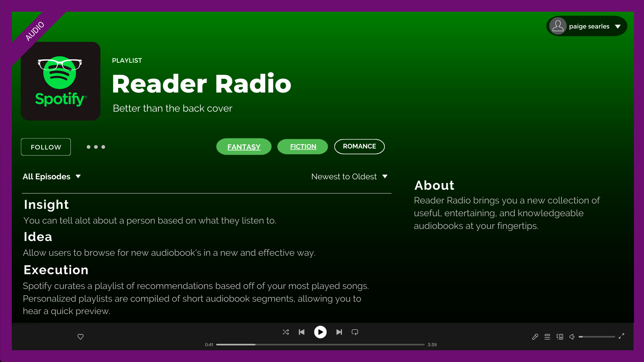Open lyrics with the microphone icon
The image size is (644, 362).
(x=535, y=337)
